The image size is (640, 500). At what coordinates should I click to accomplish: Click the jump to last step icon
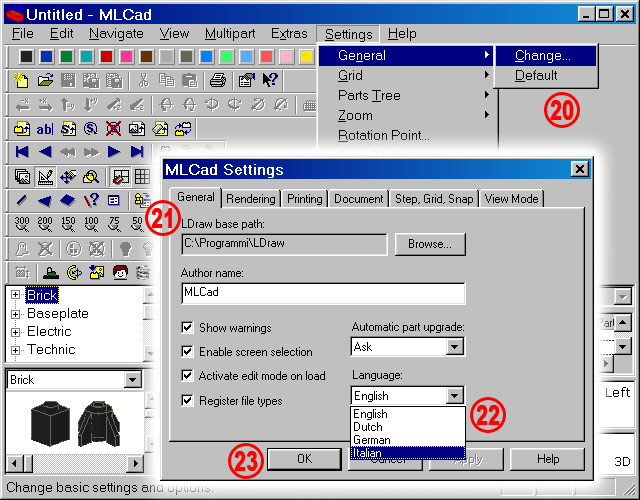coord(137,152)
